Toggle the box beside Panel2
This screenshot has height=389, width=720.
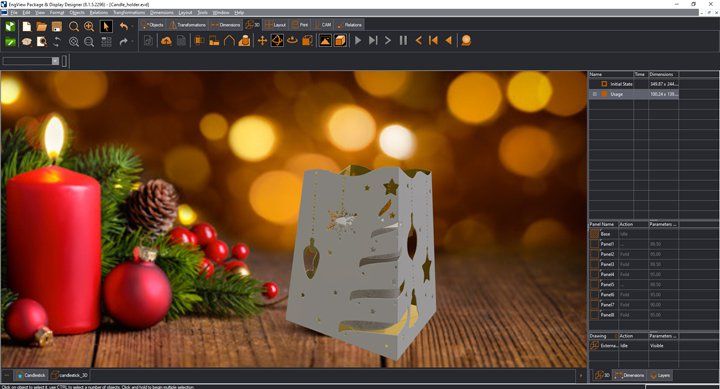595,254
